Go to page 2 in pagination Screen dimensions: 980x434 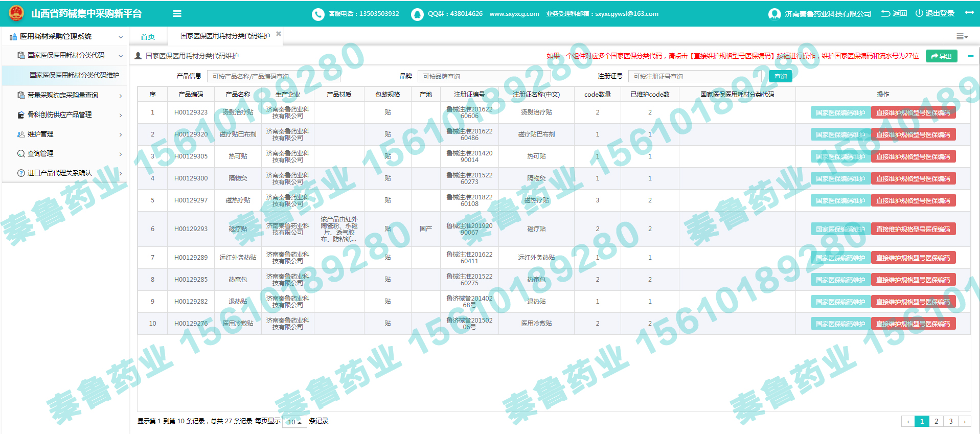click(x=936, y=421)
